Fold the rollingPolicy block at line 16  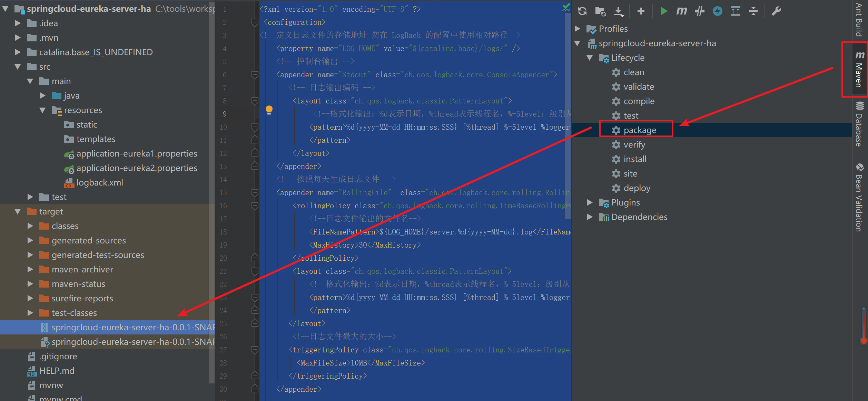point(255,206)
